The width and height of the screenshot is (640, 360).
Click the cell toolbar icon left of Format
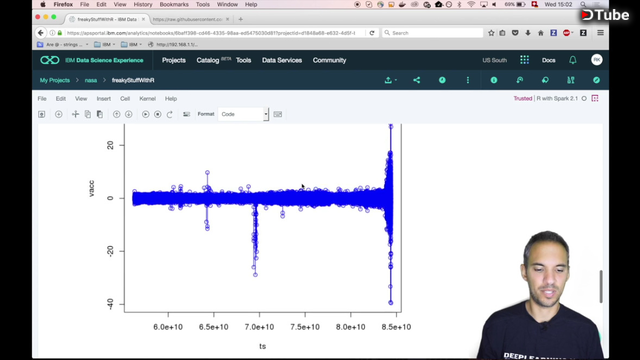click(x=187, y=114)
